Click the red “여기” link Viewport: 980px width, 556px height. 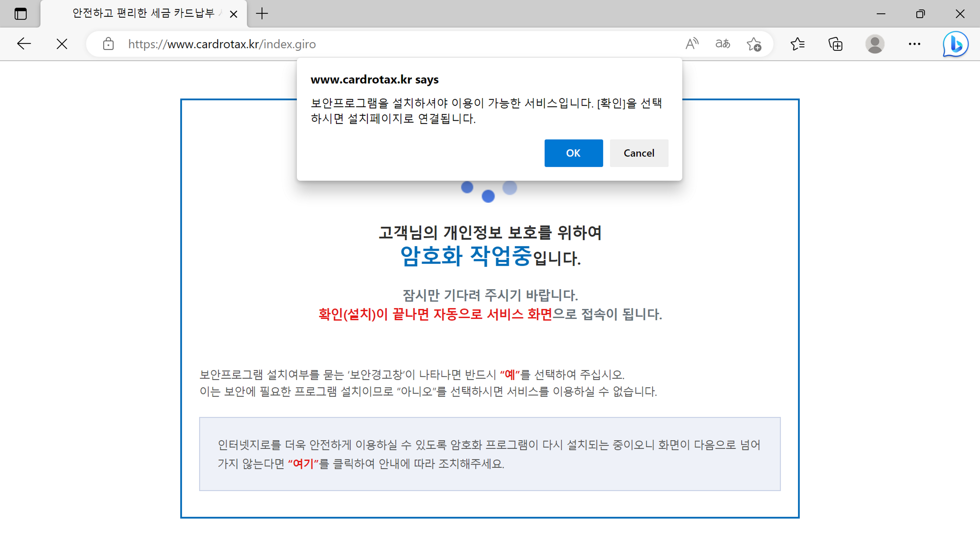(x=303, y=464)
